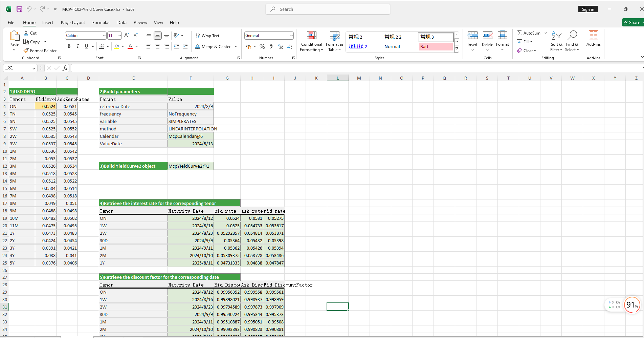Image resolution: width=644 pixels, height=338 pixels.
Task: Expand the AutoSum dropdown arrow
Action: pos(546,33)
